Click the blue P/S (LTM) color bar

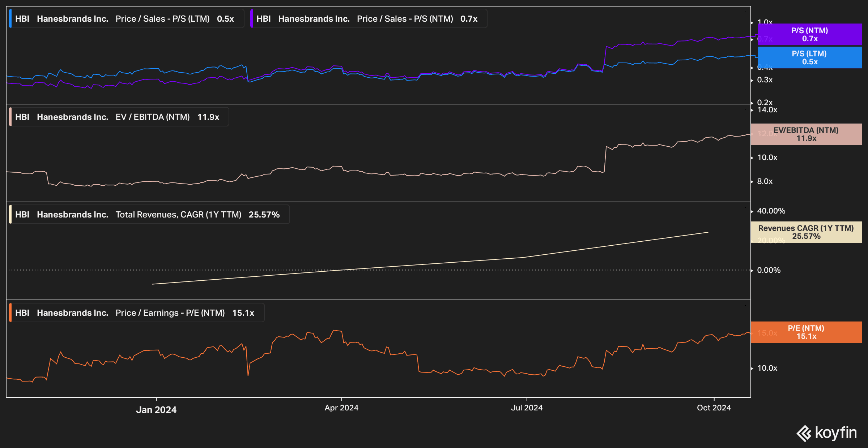click(10, 19)
